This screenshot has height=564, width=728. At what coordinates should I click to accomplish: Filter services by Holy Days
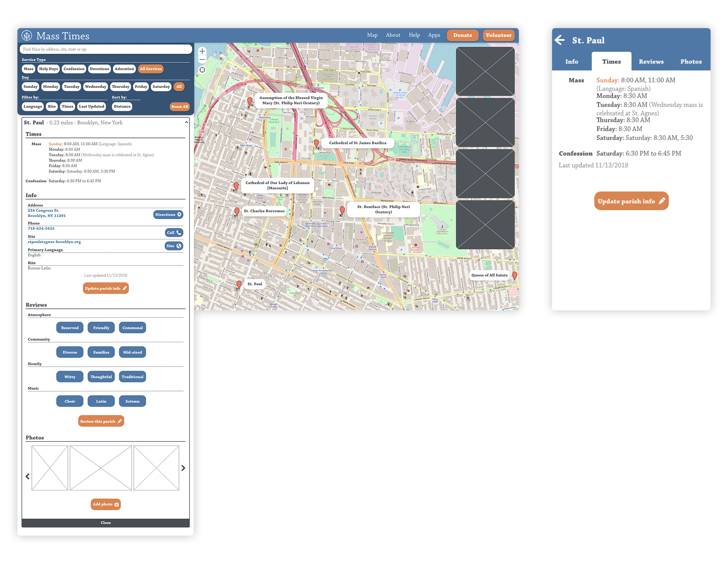[49, 69]
